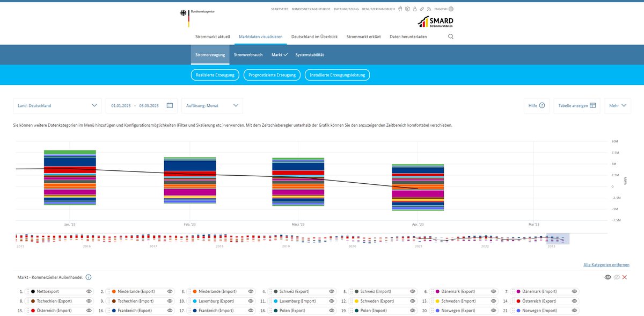This screenshot has width=644, height=316.
Task: Open Strommarkt erklärt menu
Action: pyautogui.click(x=364, y=37)
